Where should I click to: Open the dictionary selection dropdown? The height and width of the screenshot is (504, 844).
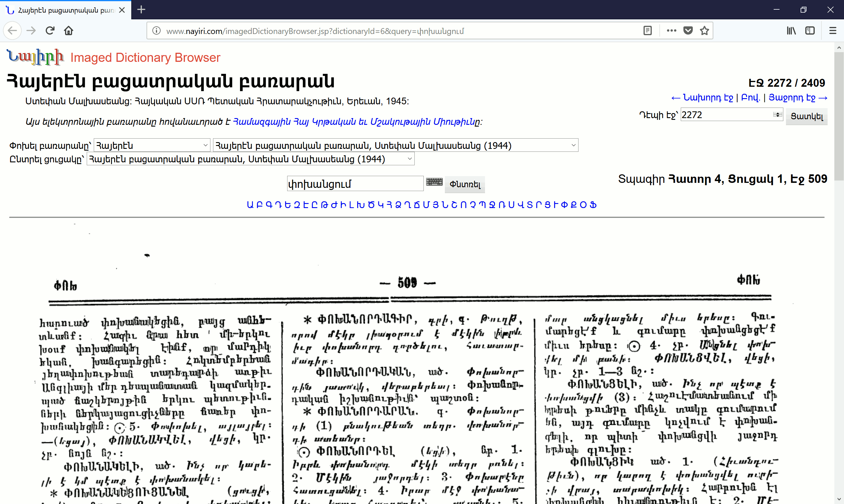(x=395, y=145)
